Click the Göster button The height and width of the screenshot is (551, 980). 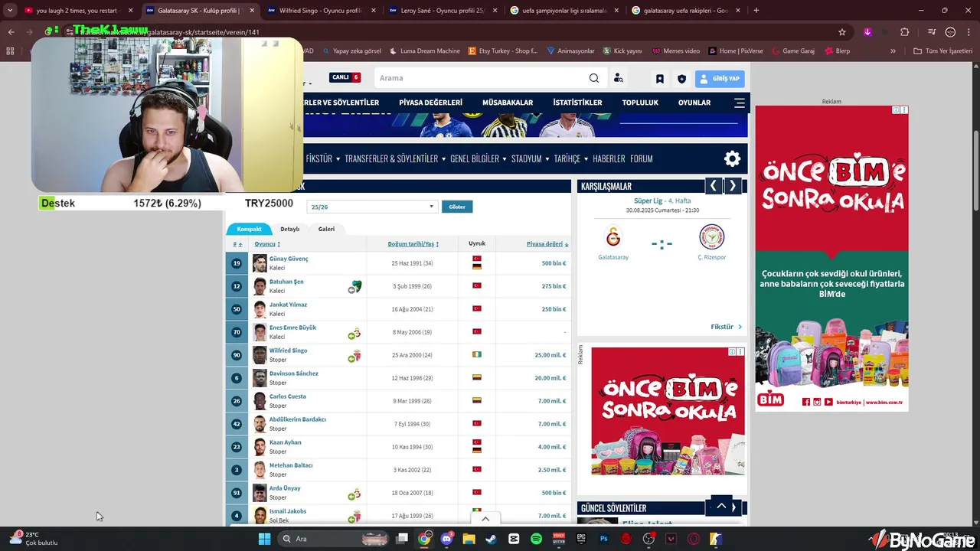click(x=457, y=207)
